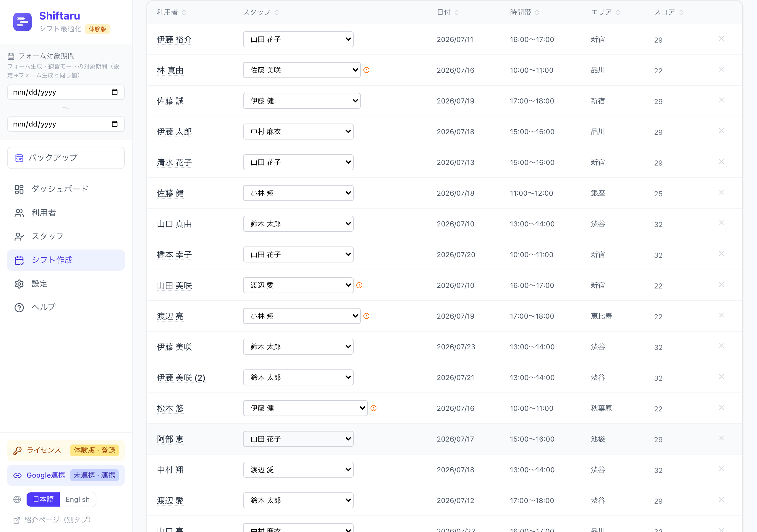Delete the 阿部 恵 assignment row
Viewport: 757px width, 532px height.
coord(722,438)
